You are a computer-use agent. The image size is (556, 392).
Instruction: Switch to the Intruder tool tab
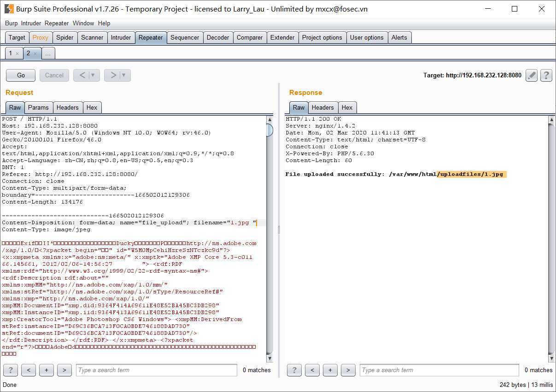[x=121, y=38]
